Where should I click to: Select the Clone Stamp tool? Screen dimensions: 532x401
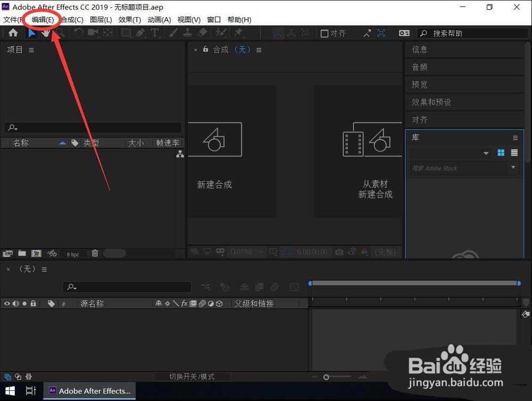(187, 33)
